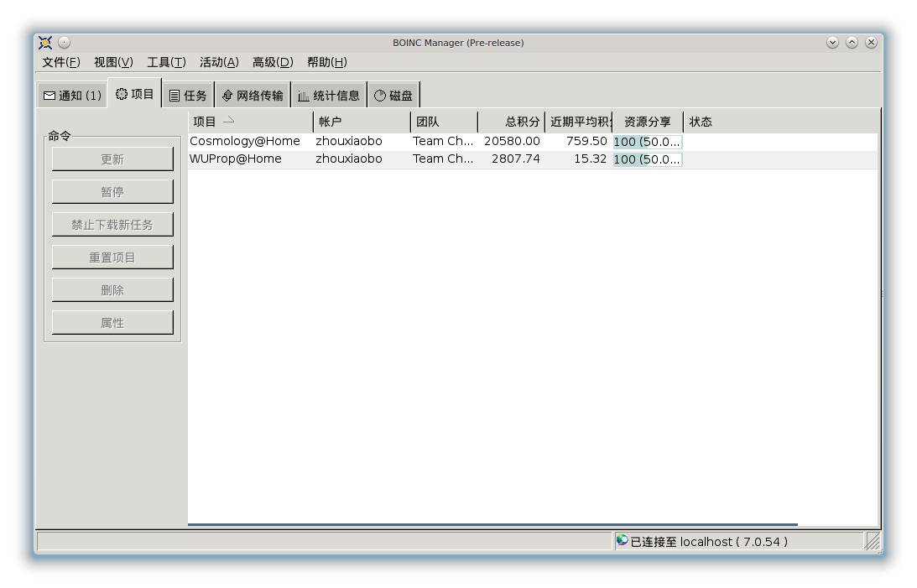Sort by the 总积分 column header
The width and height of the screenshot is (917, 588).
pos(512,122)
